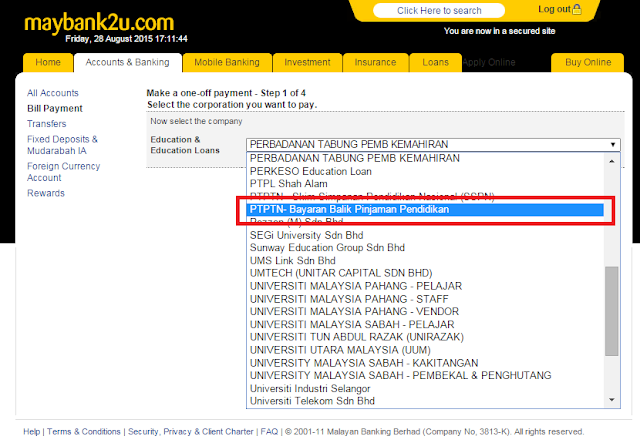
Task: Open the Foreign Currency Account link
Action: click(x=63, y=172)
